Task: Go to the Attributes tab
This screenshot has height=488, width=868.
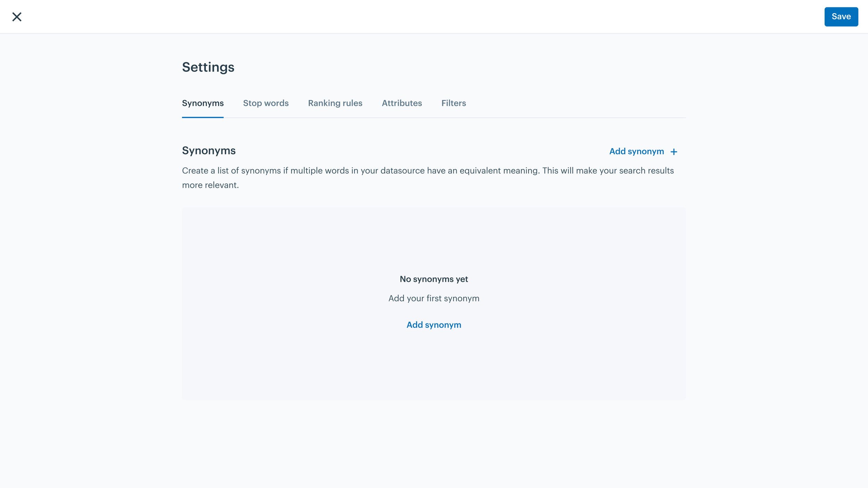Action: pos(402,103)
